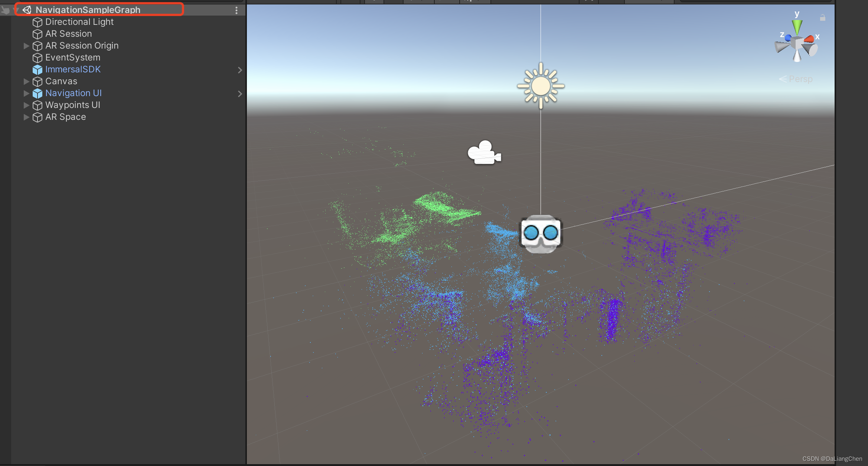Expand the Canvas hierarchy node
This screenshot has width=868, height=466.
(26, 82)
